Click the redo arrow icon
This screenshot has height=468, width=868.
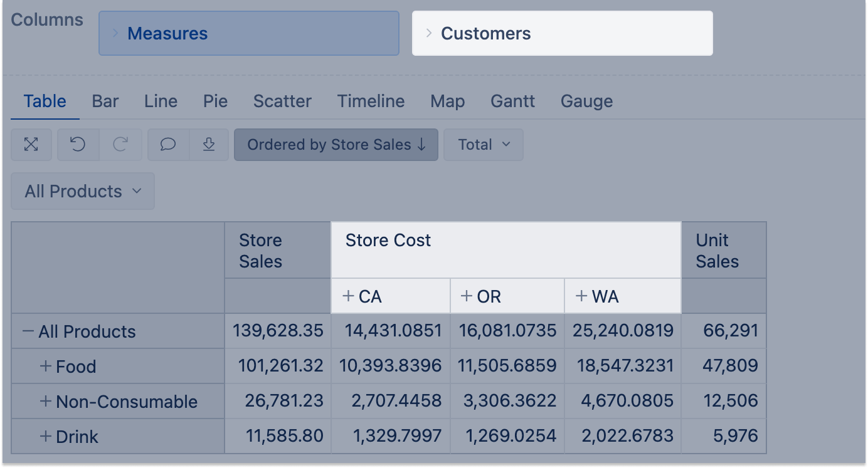tap(120, 145)
